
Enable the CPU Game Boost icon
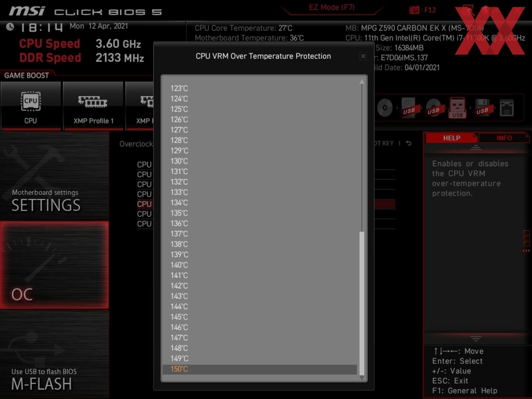coord(31,106)
